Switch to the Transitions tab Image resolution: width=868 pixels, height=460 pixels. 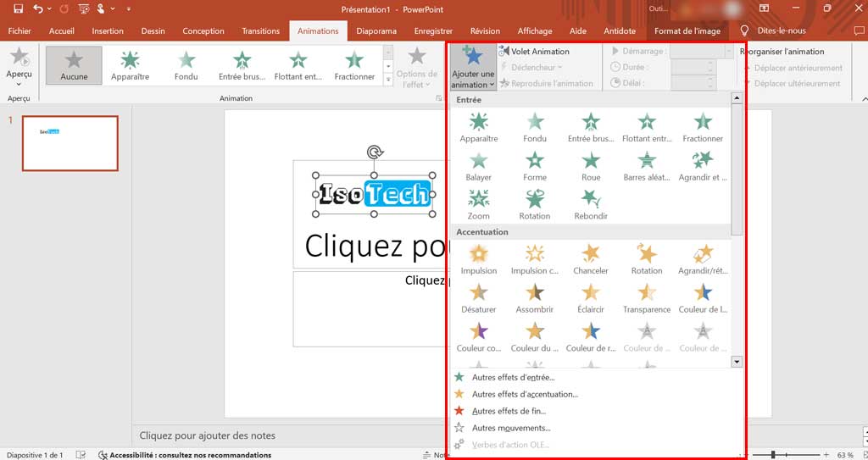pyautogui.click(x=260, y=31)
